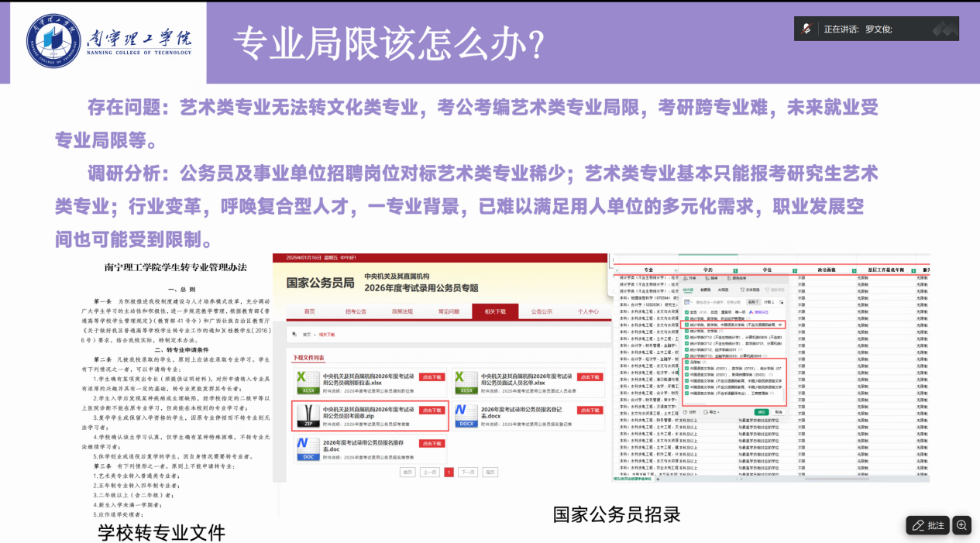
Task: Click the DOCX file icon
Action: coord(466,416)
